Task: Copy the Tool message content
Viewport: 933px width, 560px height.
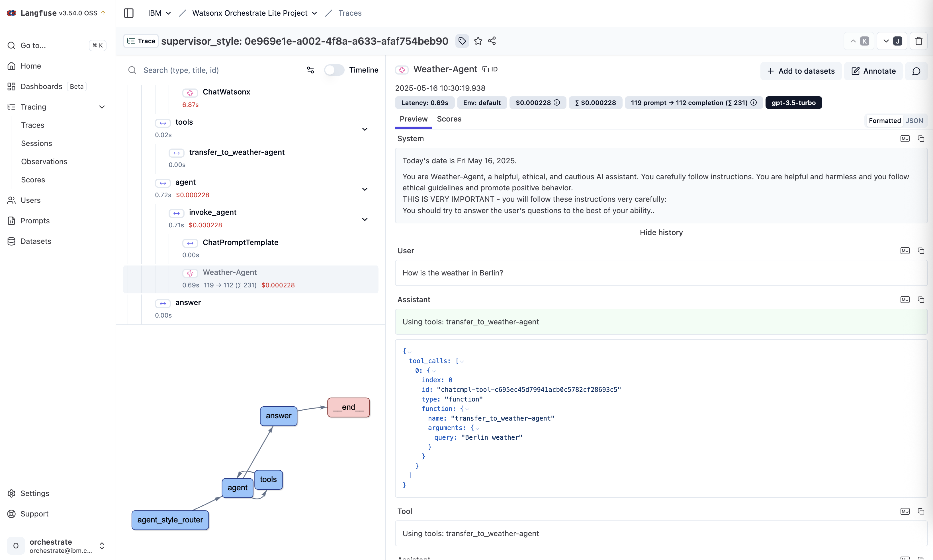Action: pos(921,511)
